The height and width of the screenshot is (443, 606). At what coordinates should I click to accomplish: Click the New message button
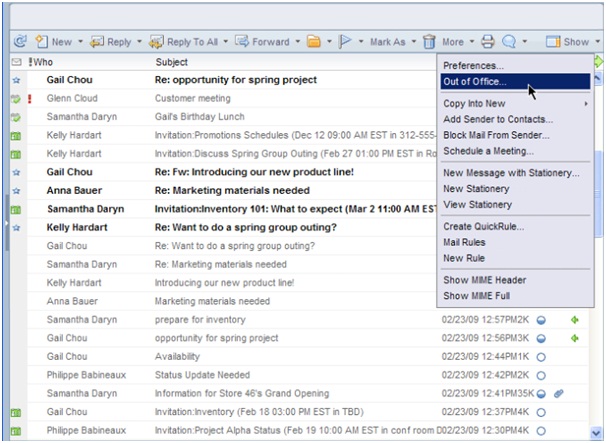click(54, 41)
